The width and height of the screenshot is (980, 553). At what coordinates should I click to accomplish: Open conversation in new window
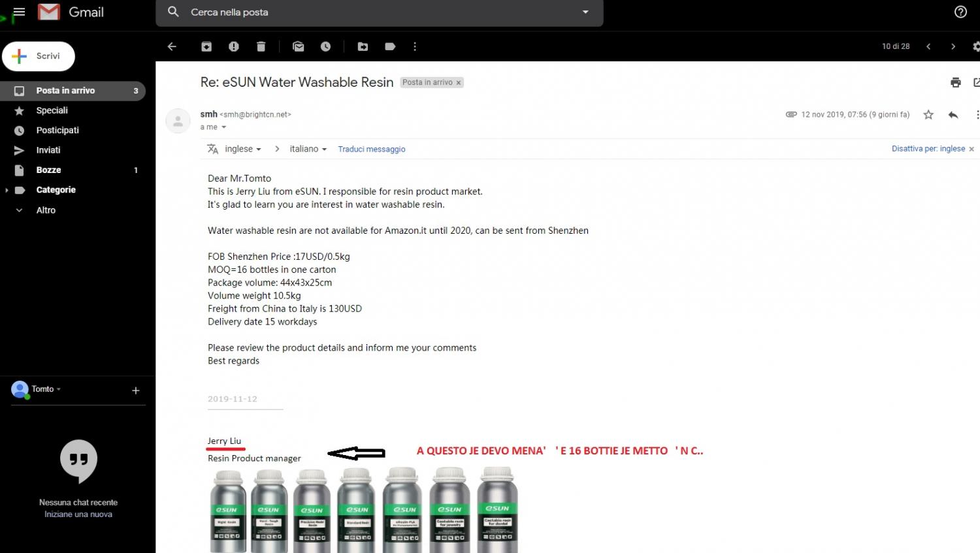(977, 82)
